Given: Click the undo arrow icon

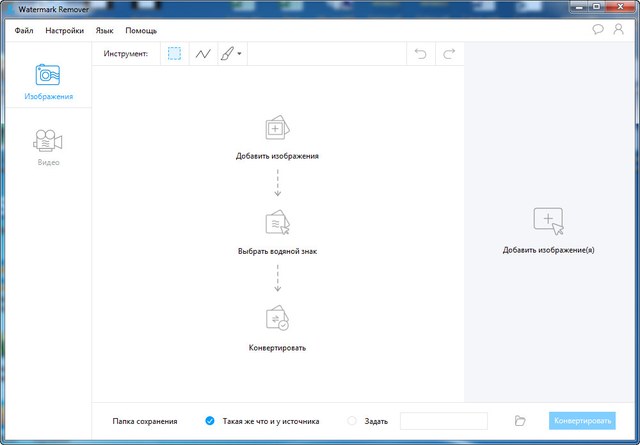Looking at the screenshot, I should tap(421, 54).
